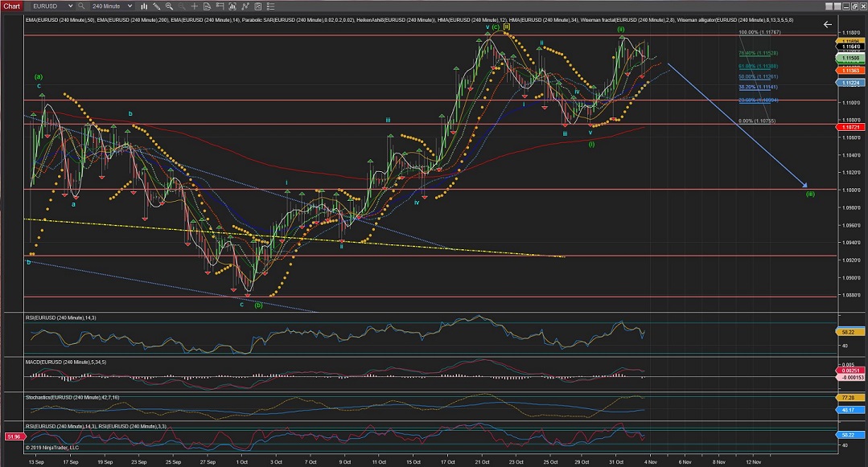Click the 1.10000 price axis label
Image resolution: width=868 pixels, height=467 pixels.
pyautogui.click(x=851, y=190)
